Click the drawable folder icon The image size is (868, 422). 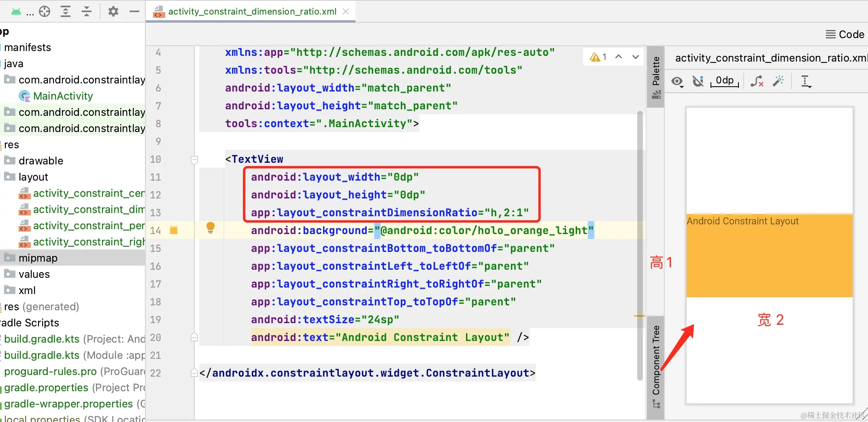pyautogui.click(x=10, y=160)
